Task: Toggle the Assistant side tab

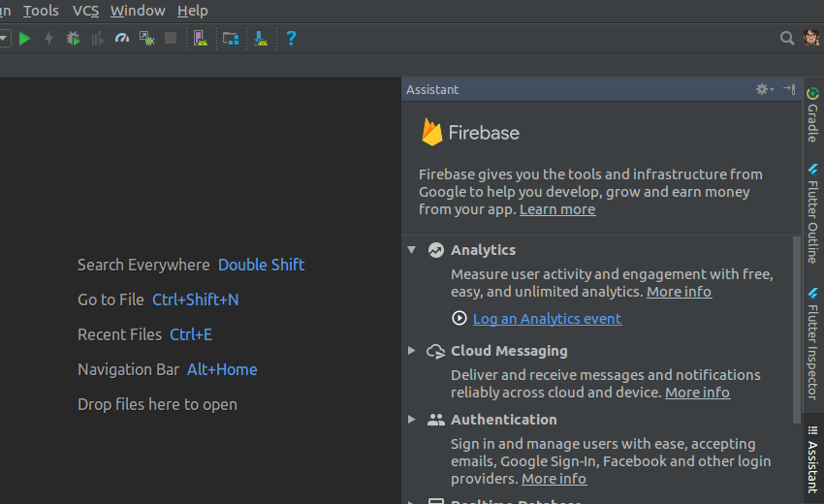Action: [813, 459]
